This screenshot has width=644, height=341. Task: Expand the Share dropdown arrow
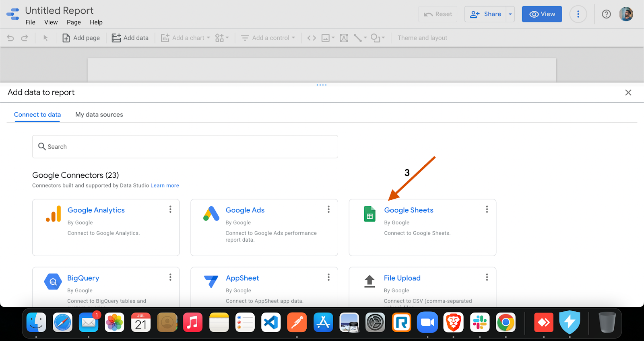[x=510, y=14]
